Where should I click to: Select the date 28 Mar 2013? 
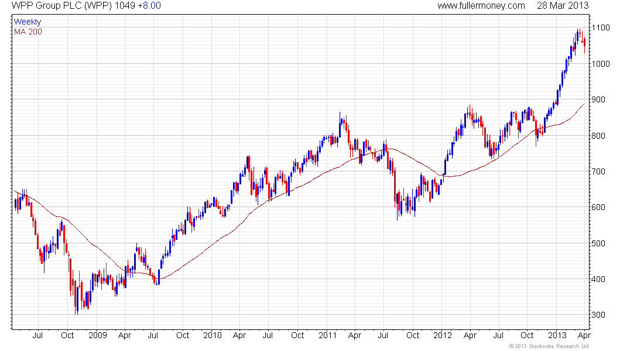(x=563, y=6)
